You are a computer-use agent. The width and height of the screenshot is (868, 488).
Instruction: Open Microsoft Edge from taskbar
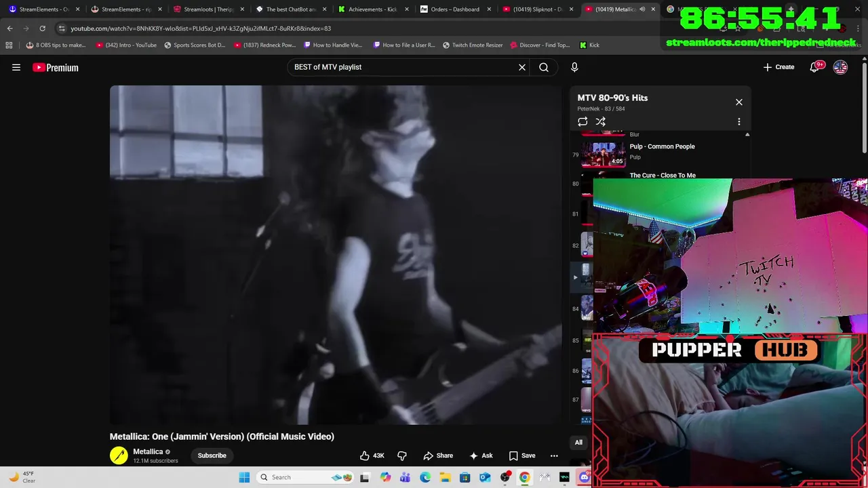click(425, 477)
